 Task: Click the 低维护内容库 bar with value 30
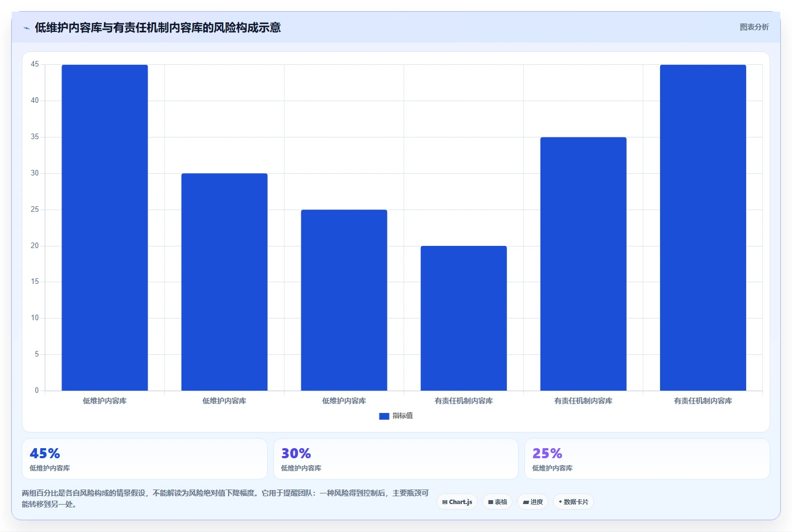tap(224, 282)
